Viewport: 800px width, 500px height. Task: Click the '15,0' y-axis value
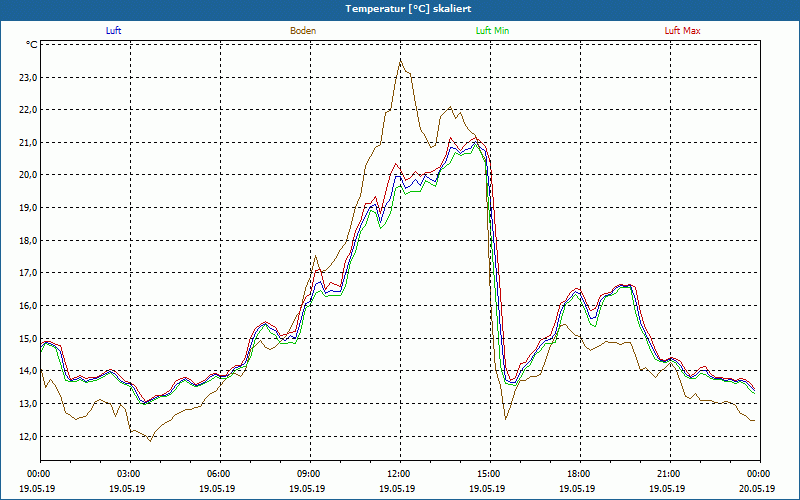point(28,338)
